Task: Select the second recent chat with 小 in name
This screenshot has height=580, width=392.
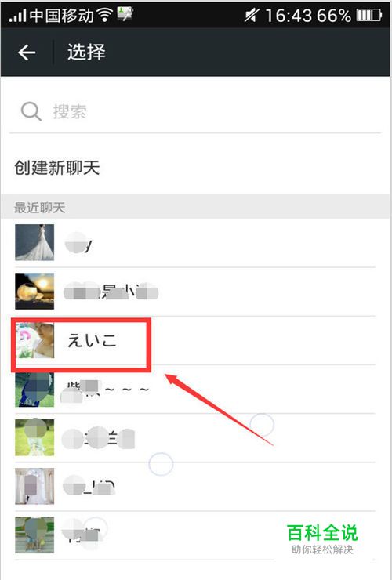Action: click(x=111, y=292)
